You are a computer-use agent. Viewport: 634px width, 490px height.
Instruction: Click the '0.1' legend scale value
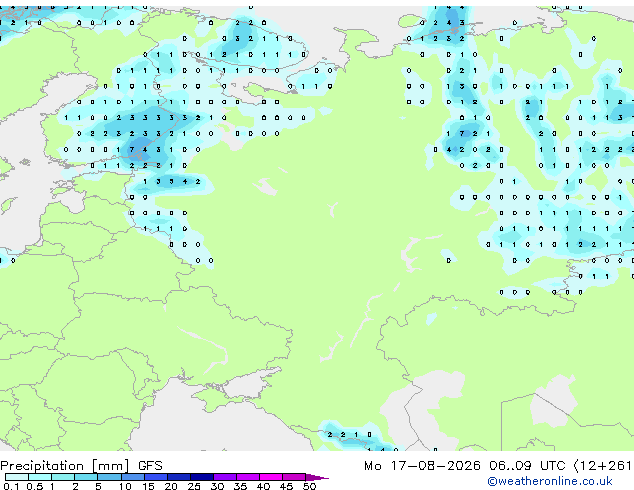(11, 486)
